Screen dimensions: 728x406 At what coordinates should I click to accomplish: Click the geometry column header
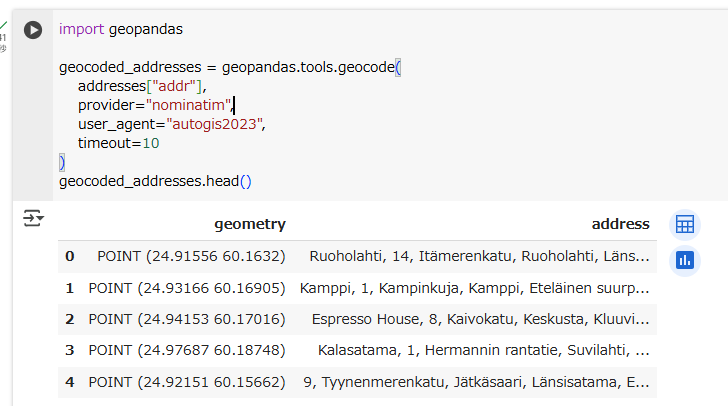point(249,224)
